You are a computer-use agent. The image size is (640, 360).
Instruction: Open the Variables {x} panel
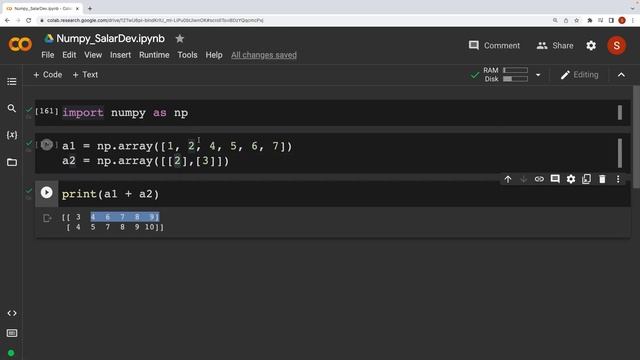pyautogui.click(x=12, y=135)
